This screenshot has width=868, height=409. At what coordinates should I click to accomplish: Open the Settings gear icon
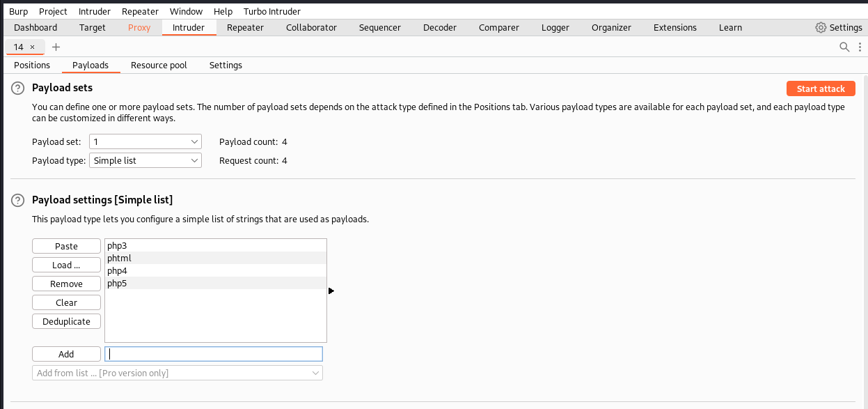coord(821,27)
